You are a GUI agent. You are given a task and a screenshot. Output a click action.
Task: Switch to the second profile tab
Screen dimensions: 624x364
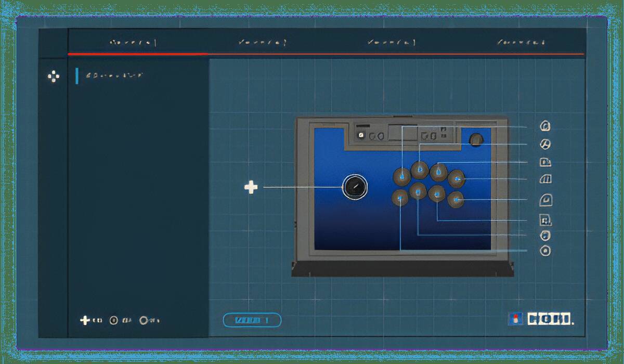coord(262,43)
